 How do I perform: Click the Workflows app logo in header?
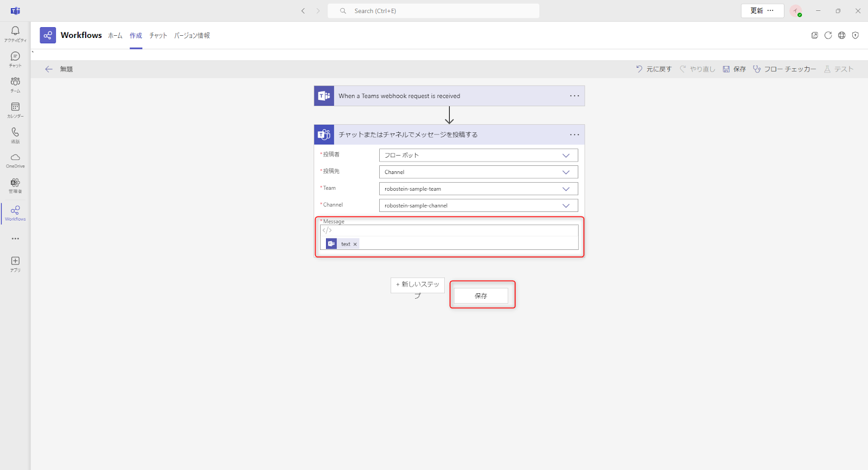pyautogui.click(x=48, y=35)
